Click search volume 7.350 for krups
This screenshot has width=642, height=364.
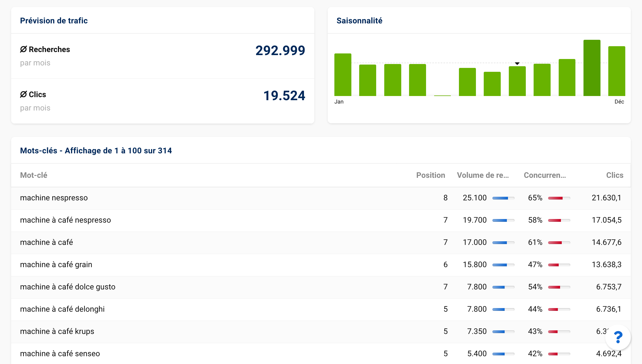[477, 331]
